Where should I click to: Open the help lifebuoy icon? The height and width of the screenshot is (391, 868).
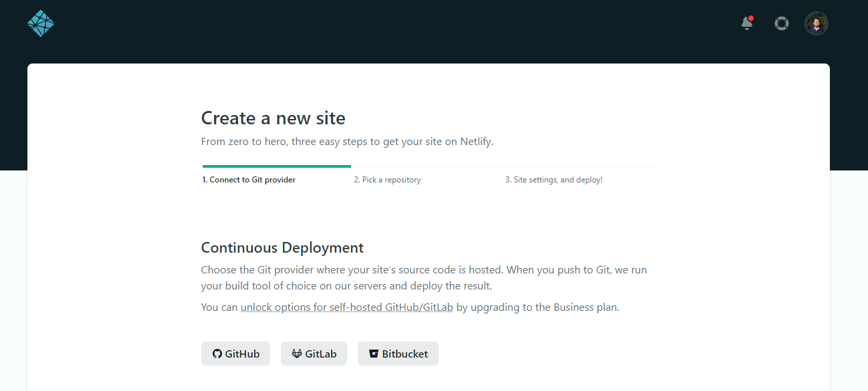pos(781,23)
